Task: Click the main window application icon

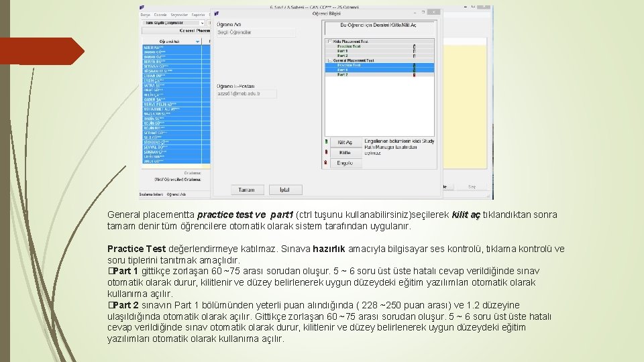Action: click(142, 7)
